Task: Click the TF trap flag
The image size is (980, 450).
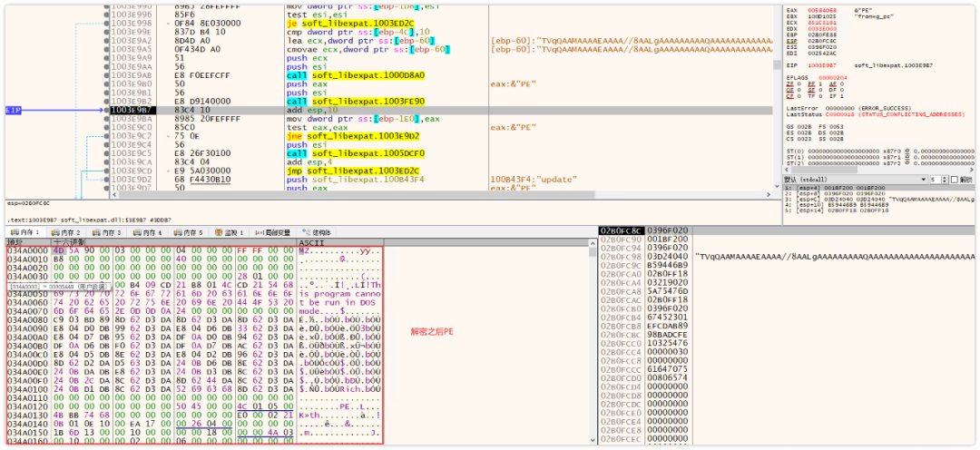Action: tap(814, 95)
